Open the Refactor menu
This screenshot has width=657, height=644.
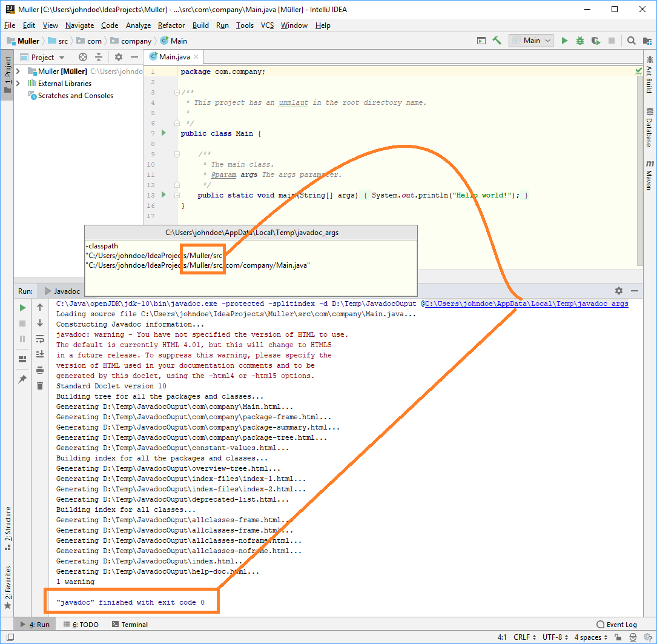coord(171,25)
